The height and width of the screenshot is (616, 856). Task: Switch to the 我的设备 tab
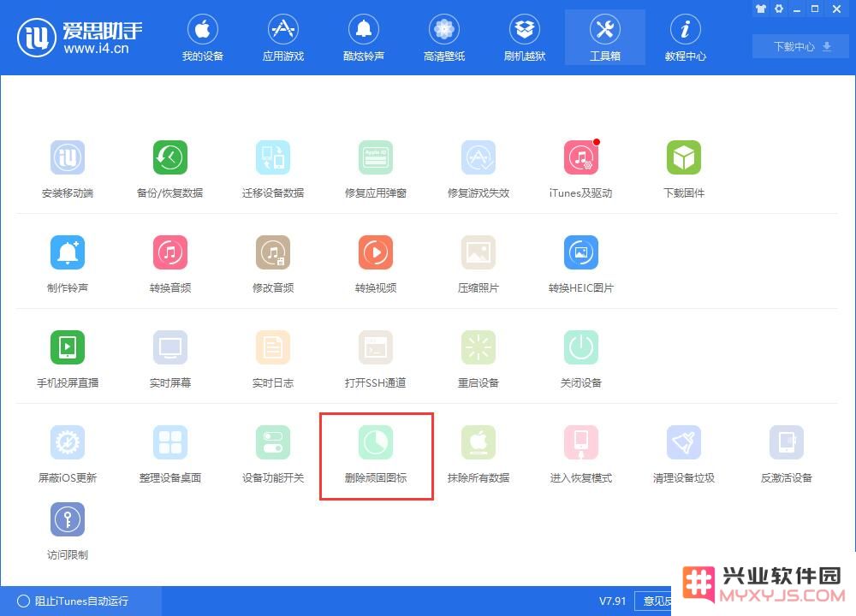coord(203,38)
